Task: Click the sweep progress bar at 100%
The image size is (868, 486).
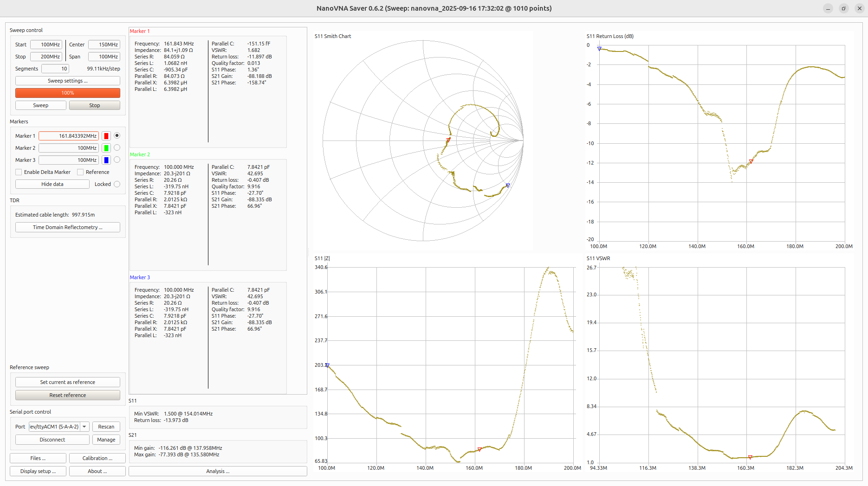Action: (x=68, y=93)
